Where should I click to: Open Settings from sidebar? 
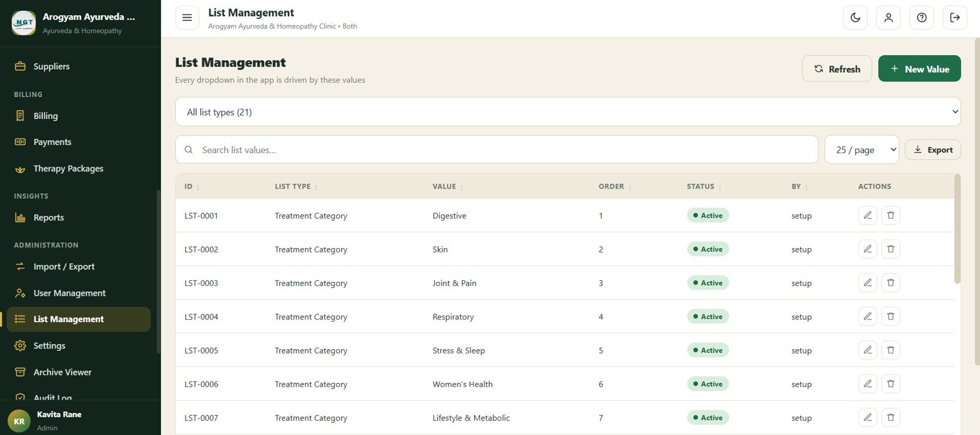(x=78, y=346)
